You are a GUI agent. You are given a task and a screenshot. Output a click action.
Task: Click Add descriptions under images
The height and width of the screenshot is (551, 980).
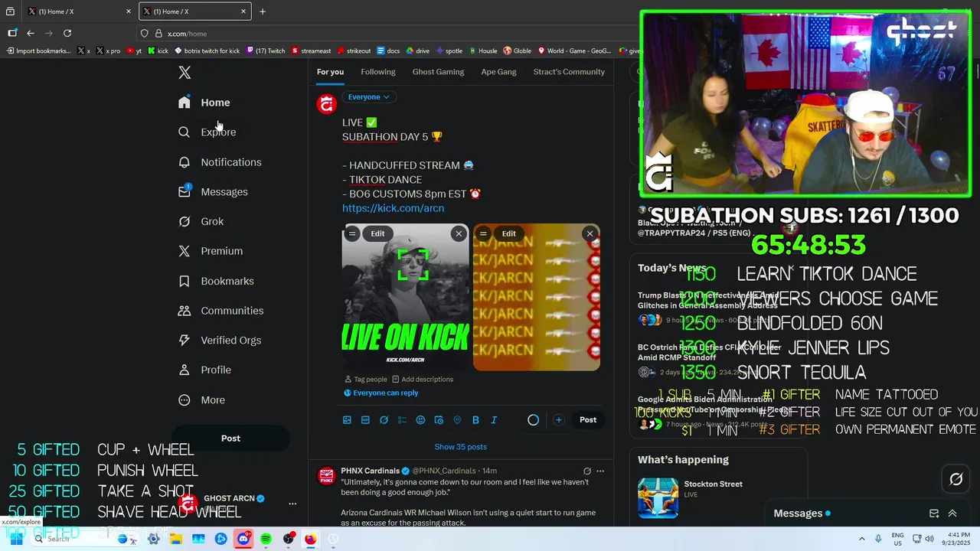[423, 380]
